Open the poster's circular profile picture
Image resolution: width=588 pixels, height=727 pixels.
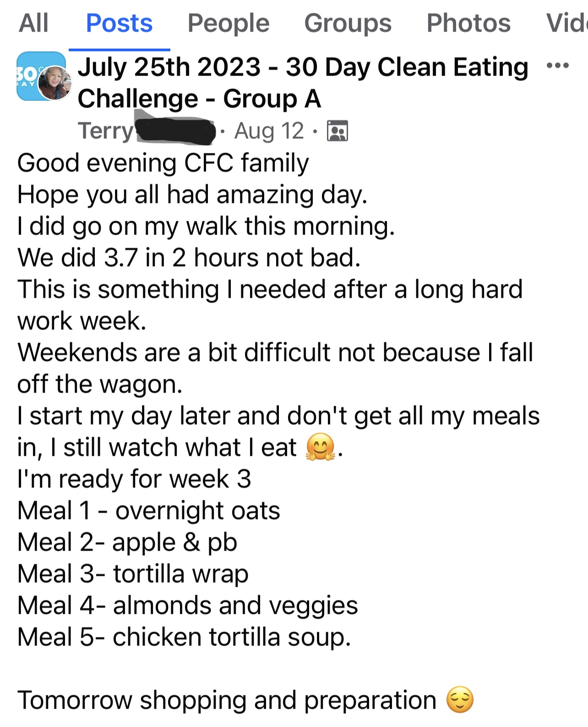(55, 83)
